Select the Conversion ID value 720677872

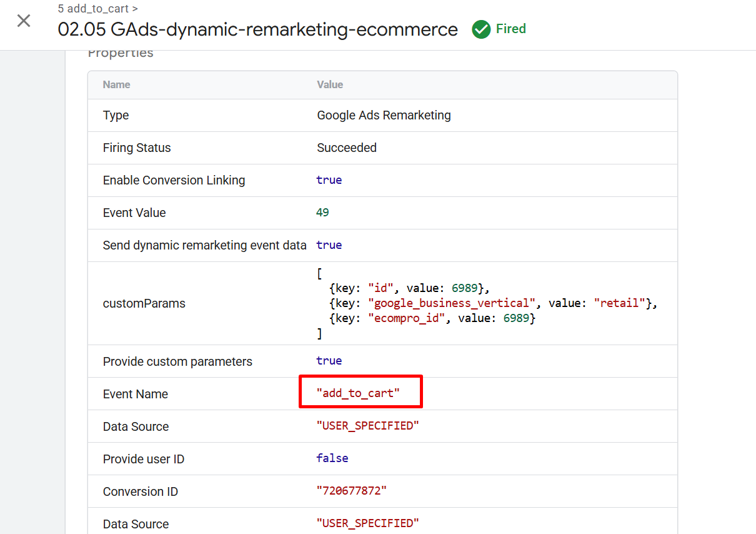point(352,491)
